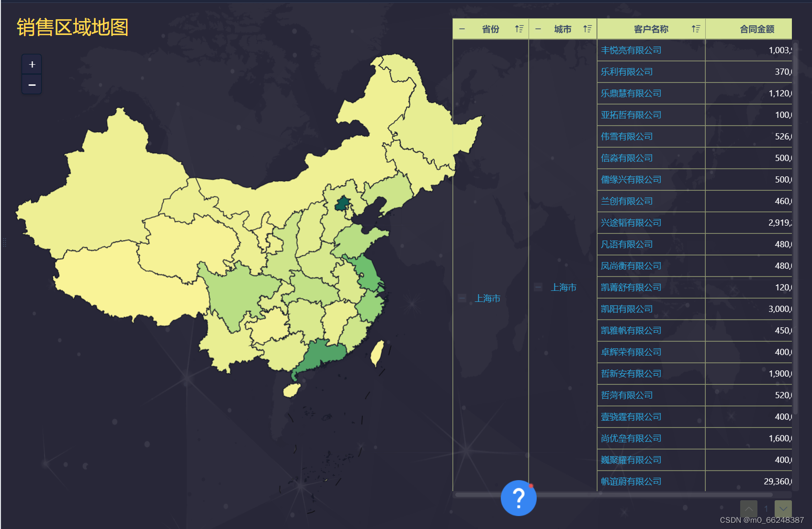This screenshot has width=812, height=529.
Task: Click the sort icon on the 客户名称 column
Action: click(695, 29)
